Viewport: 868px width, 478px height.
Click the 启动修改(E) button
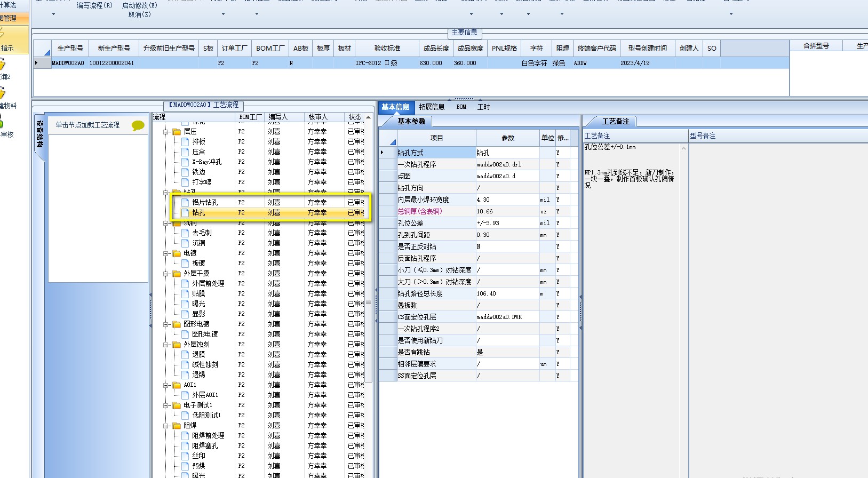[x=140, y=5]
